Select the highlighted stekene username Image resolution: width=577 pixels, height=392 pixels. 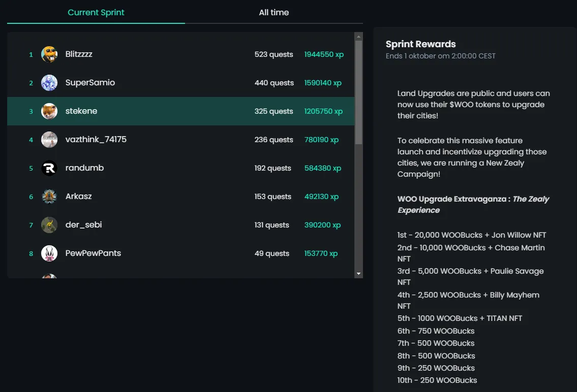[x=81, y=111]
